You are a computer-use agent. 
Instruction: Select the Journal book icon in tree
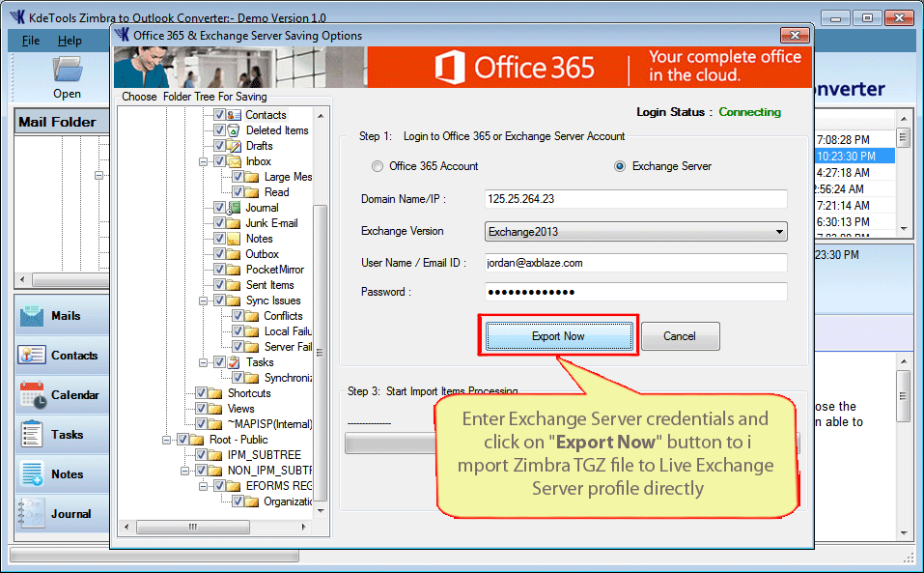pyautogui.click(x=234, y=208)
